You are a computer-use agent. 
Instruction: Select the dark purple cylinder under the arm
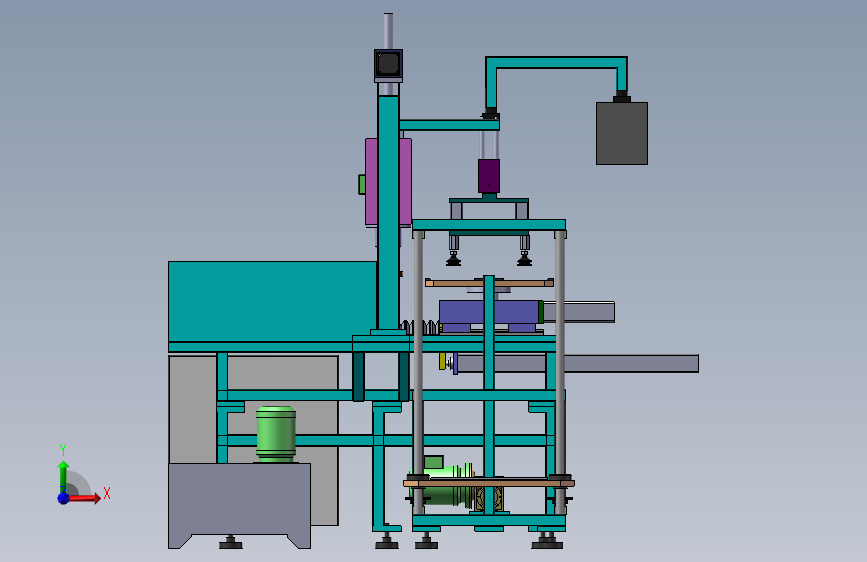pyautogui.click(x=489, y=176)
